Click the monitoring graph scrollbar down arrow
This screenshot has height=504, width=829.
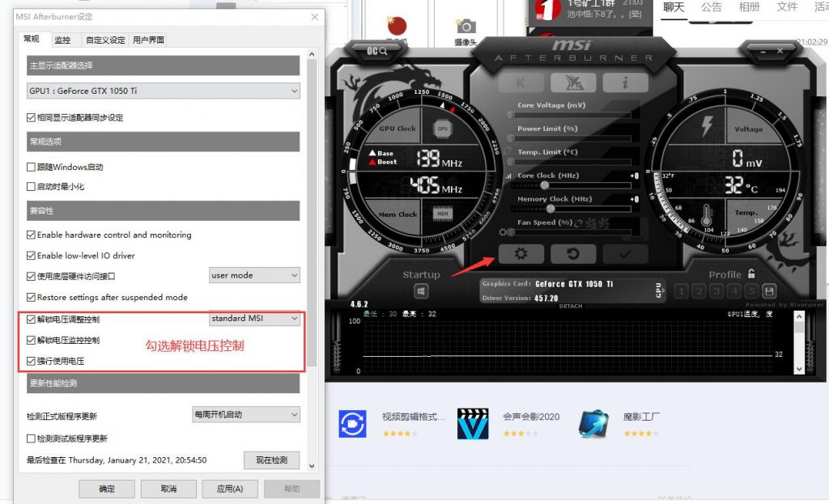pos(799,369)
